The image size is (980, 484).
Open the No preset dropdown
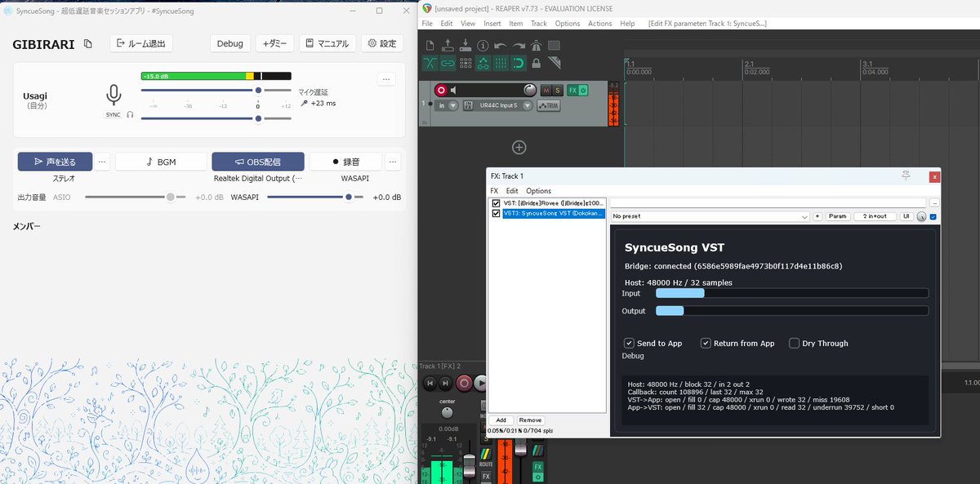[x=710, y=216]
